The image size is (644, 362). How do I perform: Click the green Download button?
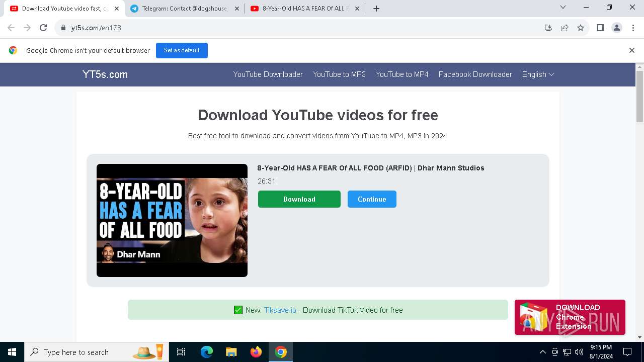[x=299, y=199]
